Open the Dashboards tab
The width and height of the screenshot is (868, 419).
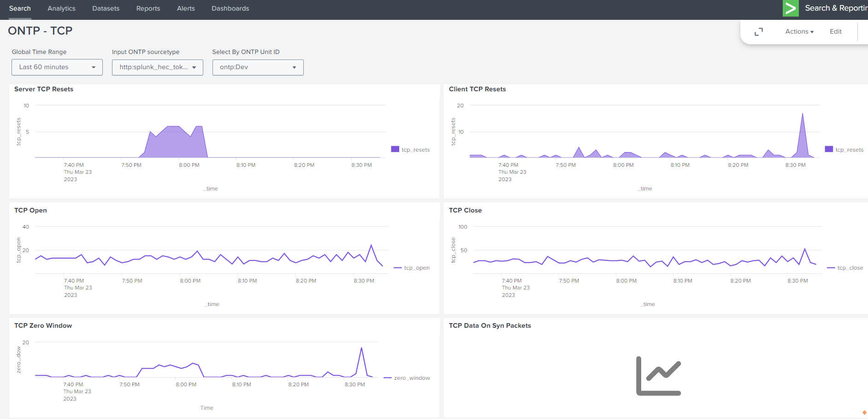[230, 8]
